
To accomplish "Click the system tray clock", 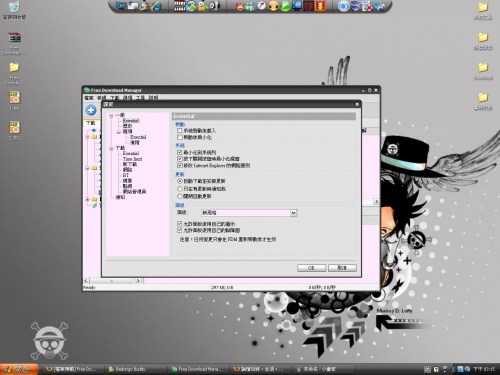I will pyautogui.click(x=484, y=369).
